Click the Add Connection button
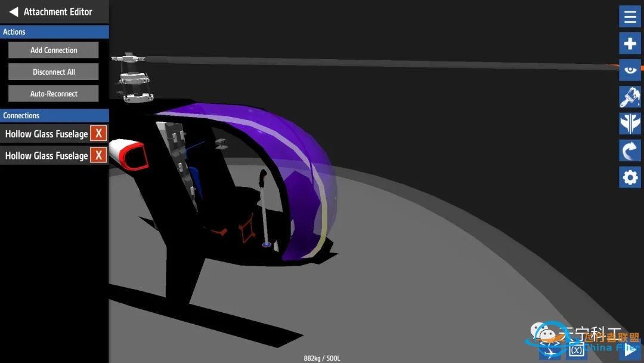This screenshot has height=363, width=644. 54,50
